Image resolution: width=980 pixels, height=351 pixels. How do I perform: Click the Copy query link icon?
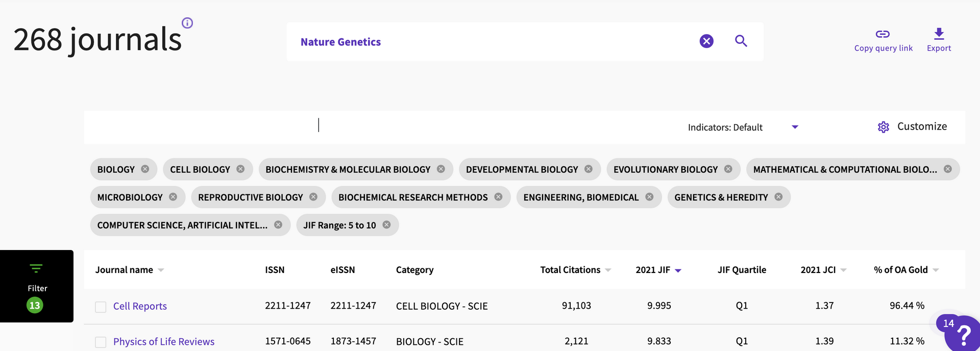click(883, 34)
